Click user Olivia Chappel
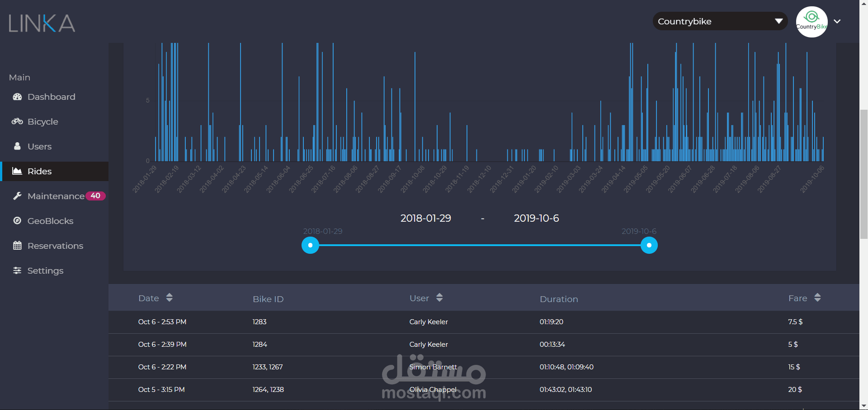 433,390
